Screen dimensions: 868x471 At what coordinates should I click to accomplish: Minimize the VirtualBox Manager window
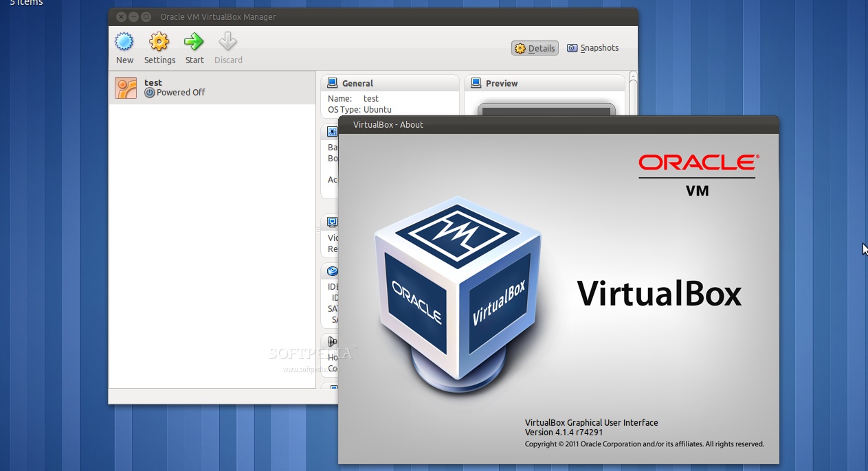pyautogui.click(x=133, y=16)
